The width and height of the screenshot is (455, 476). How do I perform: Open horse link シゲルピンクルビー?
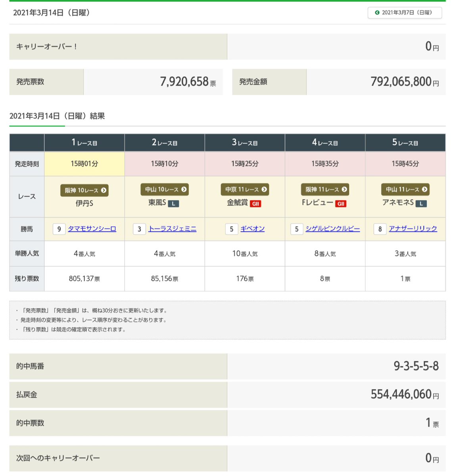point(332,229)
